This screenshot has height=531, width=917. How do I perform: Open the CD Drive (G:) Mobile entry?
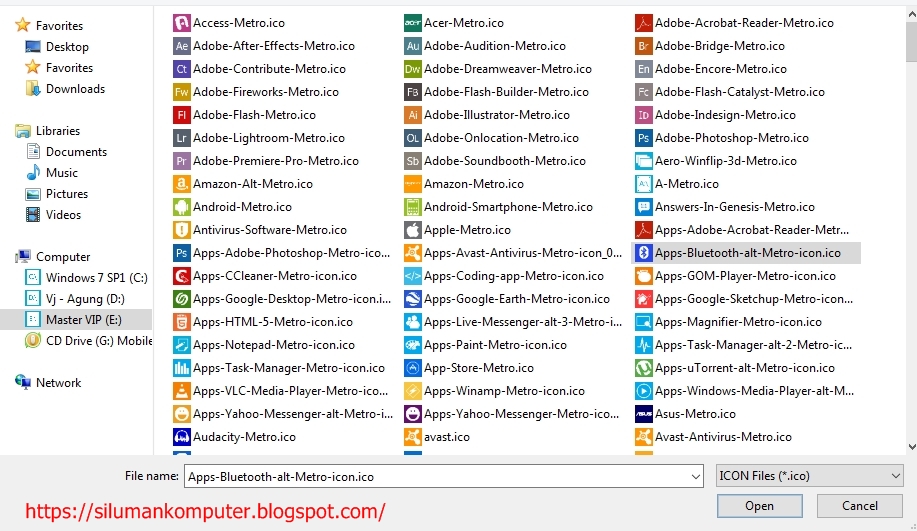click(x=88, y=341)
